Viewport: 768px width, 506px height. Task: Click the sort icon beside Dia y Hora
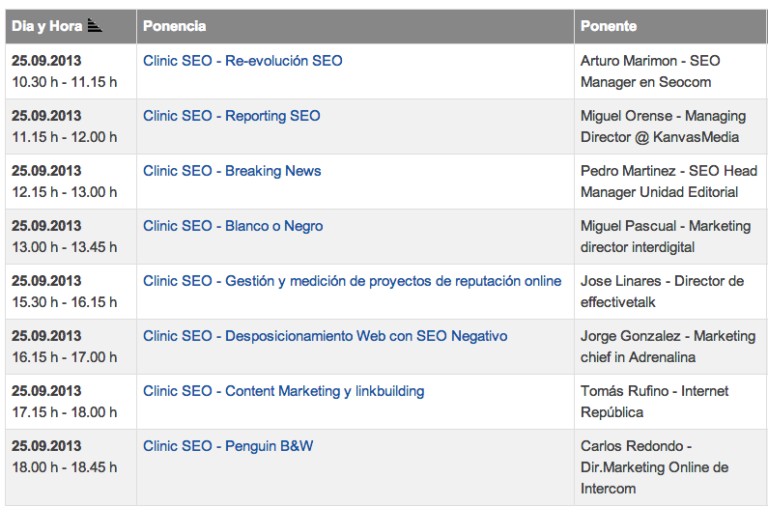pyautogui.click(x=95, y=25)
